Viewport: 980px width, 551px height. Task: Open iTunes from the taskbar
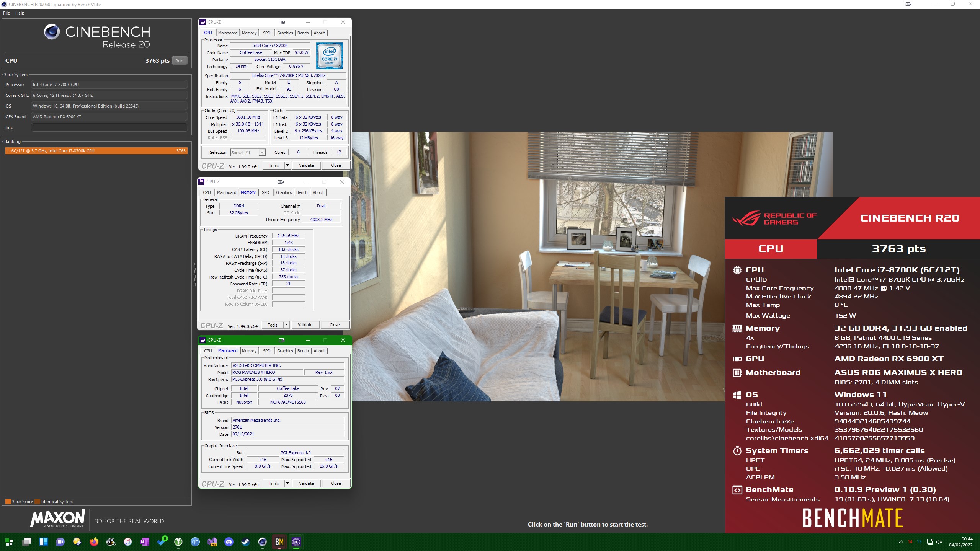128,542
